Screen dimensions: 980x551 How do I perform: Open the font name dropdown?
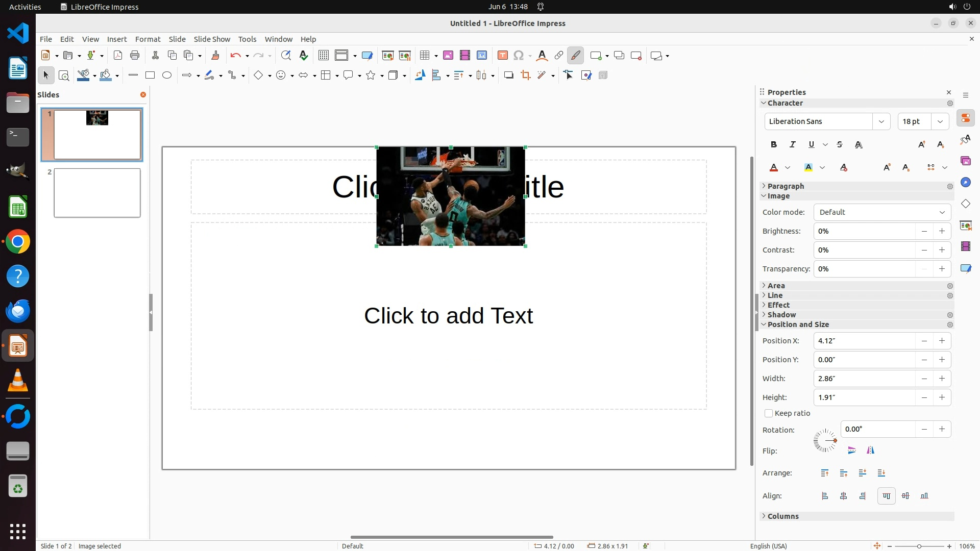tap(881, 121)
